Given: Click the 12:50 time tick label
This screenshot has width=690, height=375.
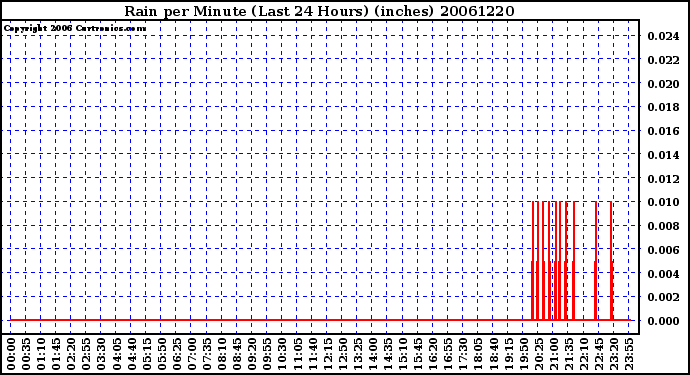Looking at the screenshot, I should (342, 354).
